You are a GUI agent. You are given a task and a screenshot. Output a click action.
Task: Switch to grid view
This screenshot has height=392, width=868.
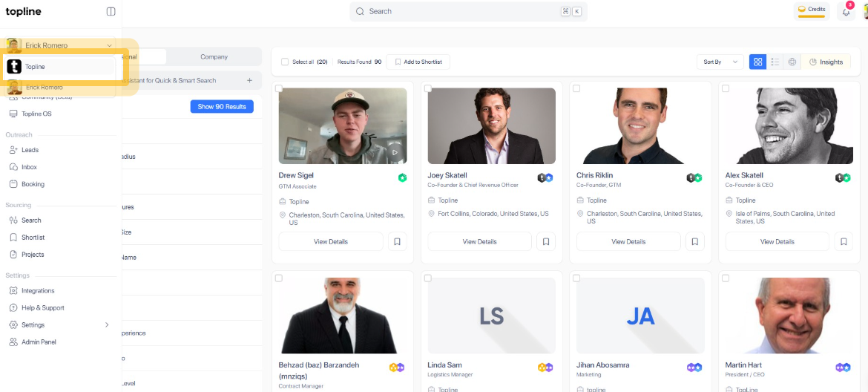coord(758,62)
